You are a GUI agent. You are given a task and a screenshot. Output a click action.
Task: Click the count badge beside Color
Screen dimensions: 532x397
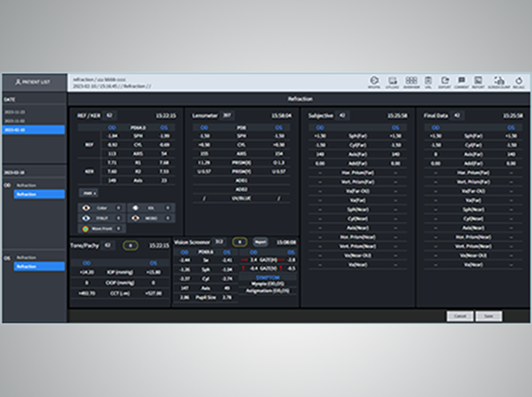coord(119,208)
